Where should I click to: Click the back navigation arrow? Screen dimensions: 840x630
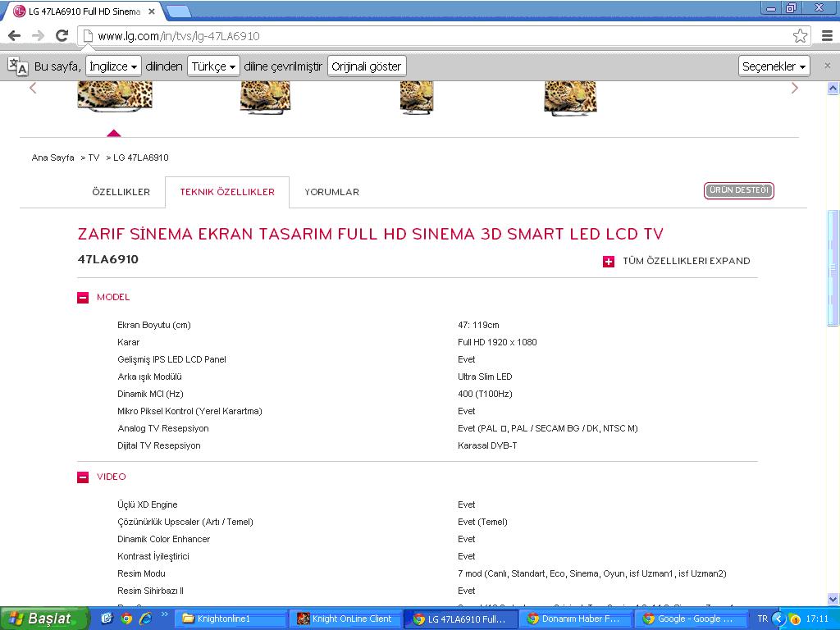pos(13,36)
